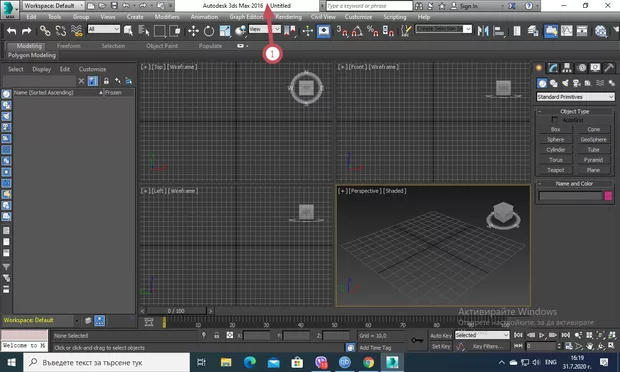Expand the Polygon Modeling ribbon panel
Screen dimensions: 620x372
[32, 55]
